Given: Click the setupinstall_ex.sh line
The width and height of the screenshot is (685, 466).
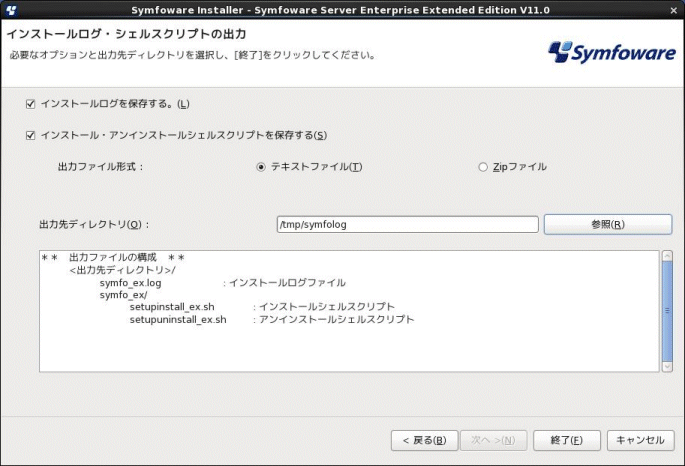Looking at the screenshot, I should click(x=172, y=307).
